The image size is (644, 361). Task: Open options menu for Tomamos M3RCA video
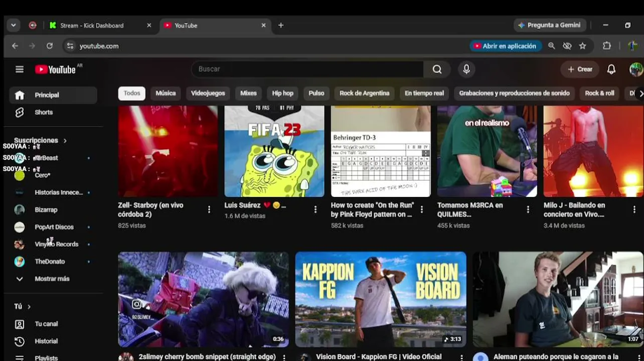[x=528, y=210]
